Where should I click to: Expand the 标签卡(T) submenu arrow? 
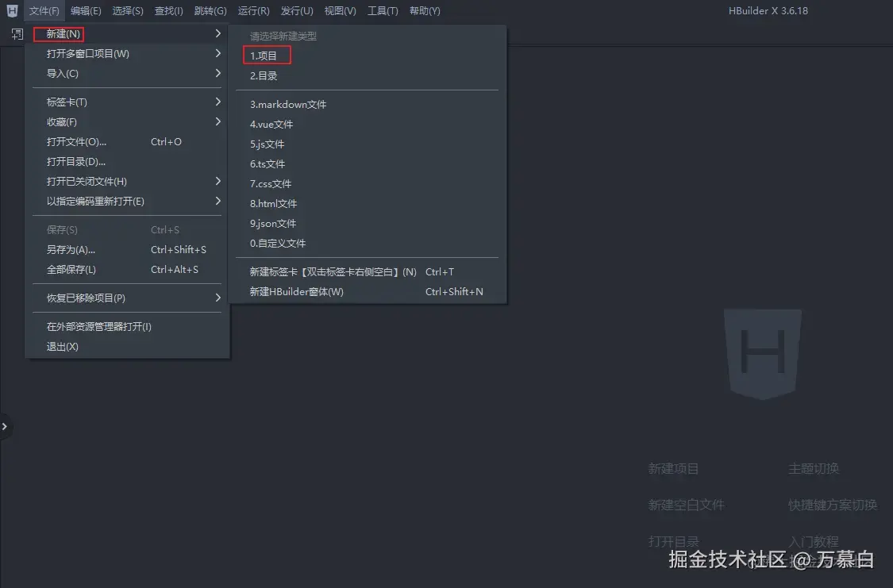(217, 102)
